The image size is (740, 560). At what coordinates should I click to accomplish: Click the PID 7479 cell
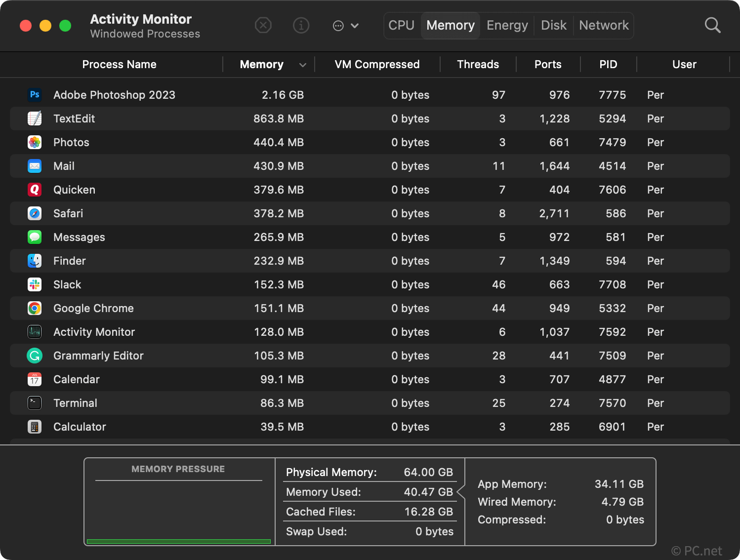[612, 142]
